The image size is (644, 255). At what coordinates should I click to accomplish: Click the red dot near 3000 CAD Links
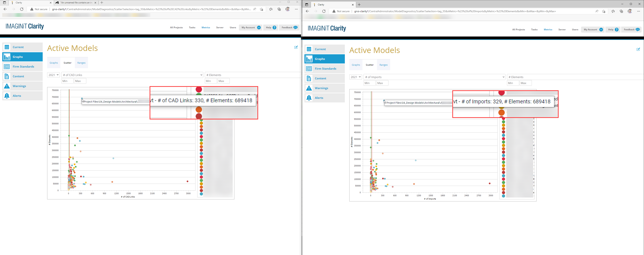tap(188, 181)
